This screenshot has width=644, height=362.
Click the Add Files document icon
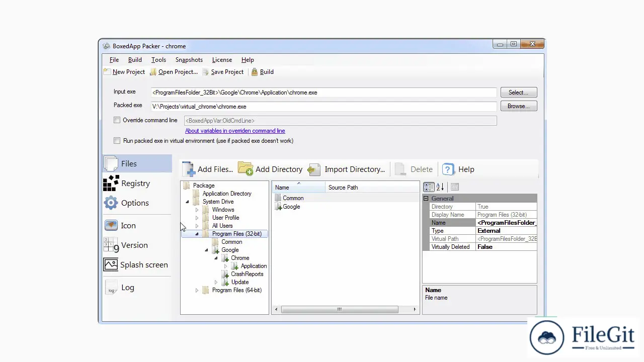coord(189,169)
